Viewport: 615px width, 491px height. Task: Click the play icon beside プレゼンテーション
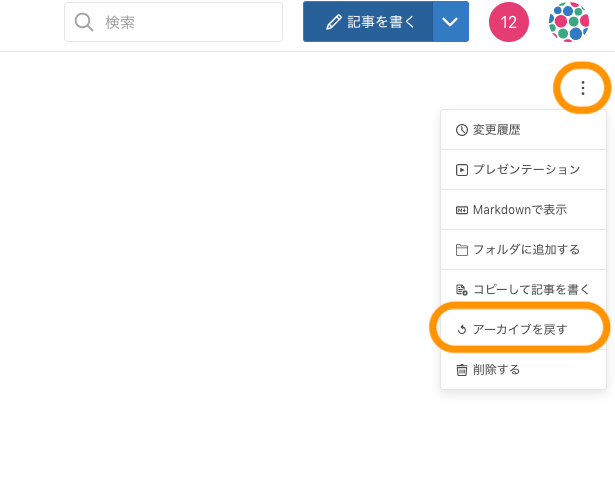click(x=462, y=170)
